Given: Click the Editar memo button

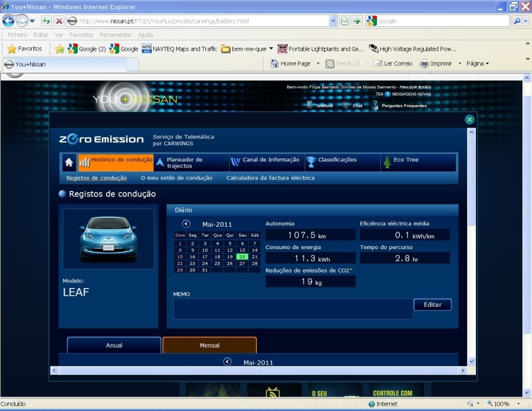Looking at the screenshot, I should (x=433, y=305).
